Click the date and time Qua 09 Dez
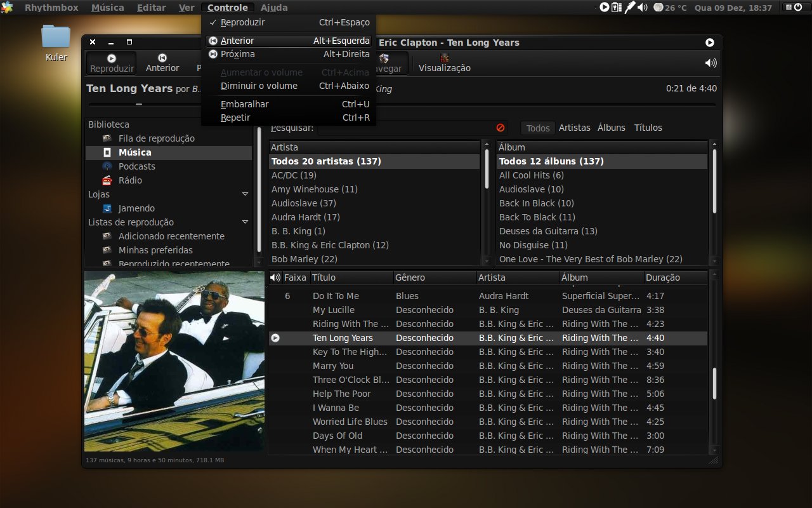 pos(733,8)
